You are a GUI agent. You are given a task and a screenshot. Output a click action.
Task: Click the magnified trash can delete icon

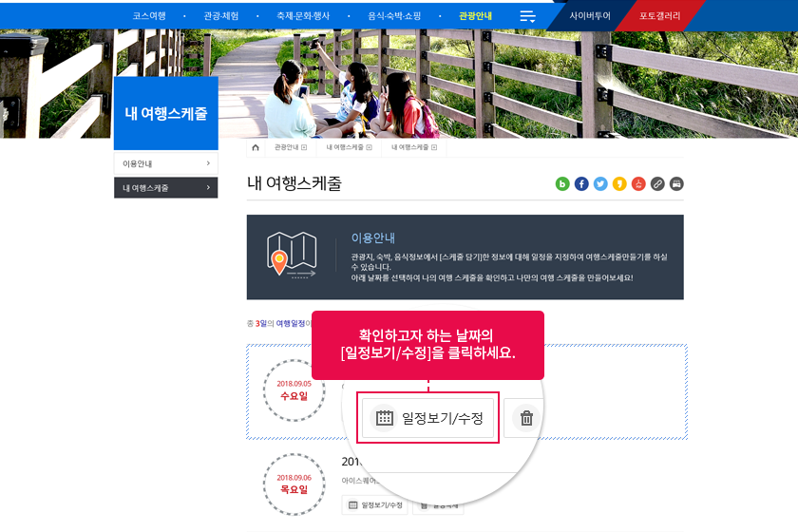pyautogui.click(x=526, y=418)
